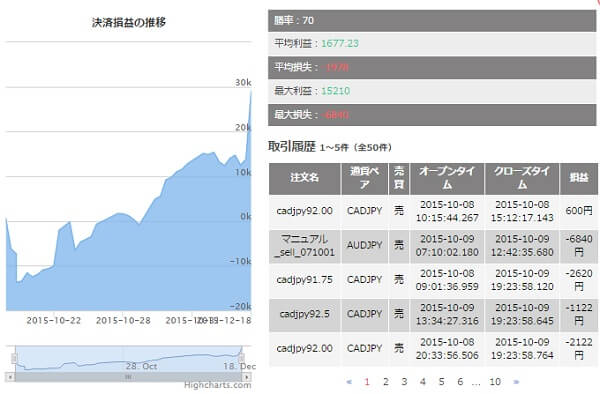Click the 取引履歴 section heading
Screen dimensions: 600x394
[292, 147]
